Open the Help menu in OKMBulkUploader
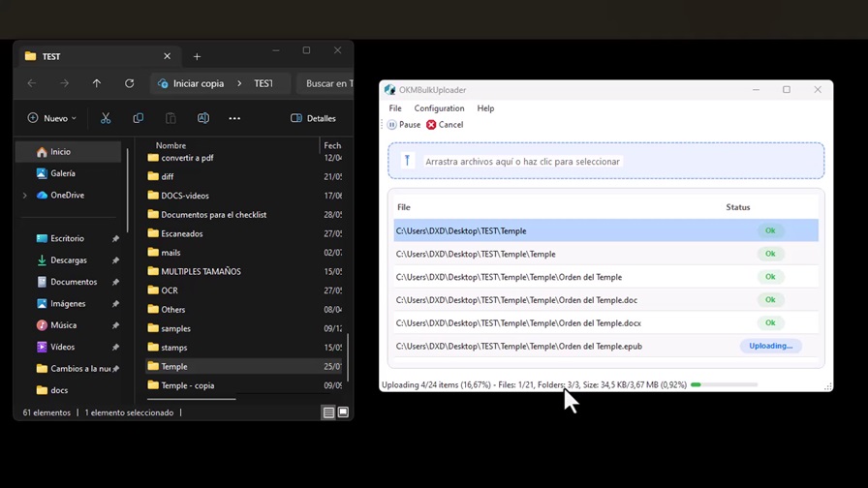 click(x=485, y=108)
